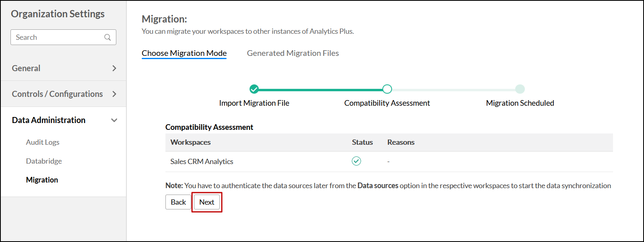Click the Compatibility Assessment step circle
This screenshot has height=242, width=644.
tap(387, 89)
